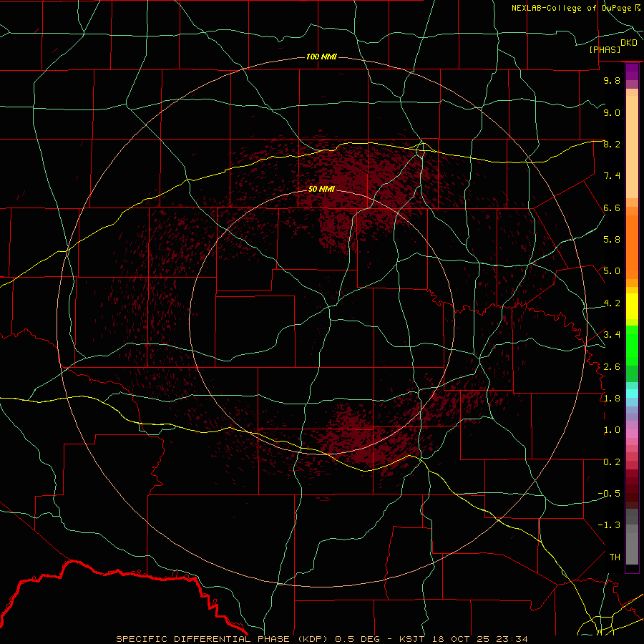Click the 5.0 legend value
The image size is (644, 644).
pos(612,271)
